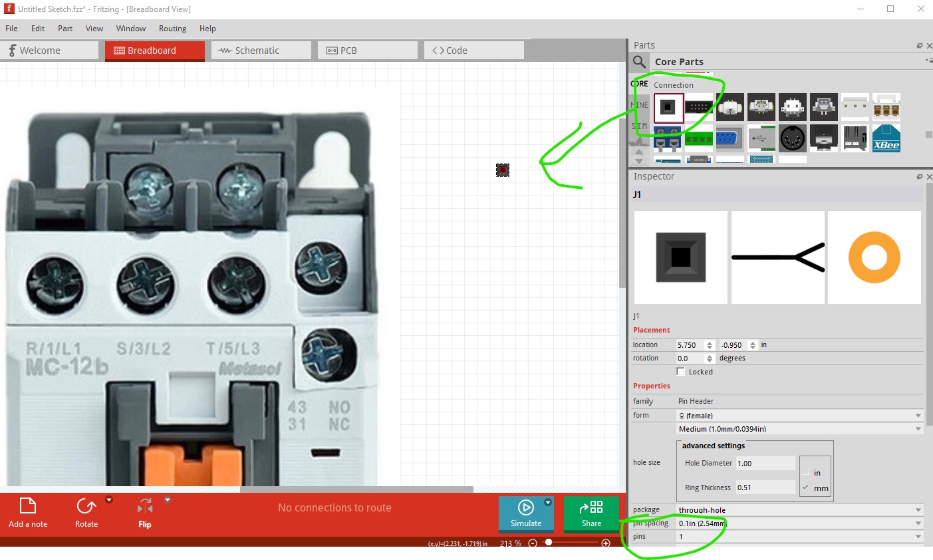Image resolution: width=933 pixels, height=560 pixels.
Task: Select the 'in' unit option
Action: tap(806, 472)
